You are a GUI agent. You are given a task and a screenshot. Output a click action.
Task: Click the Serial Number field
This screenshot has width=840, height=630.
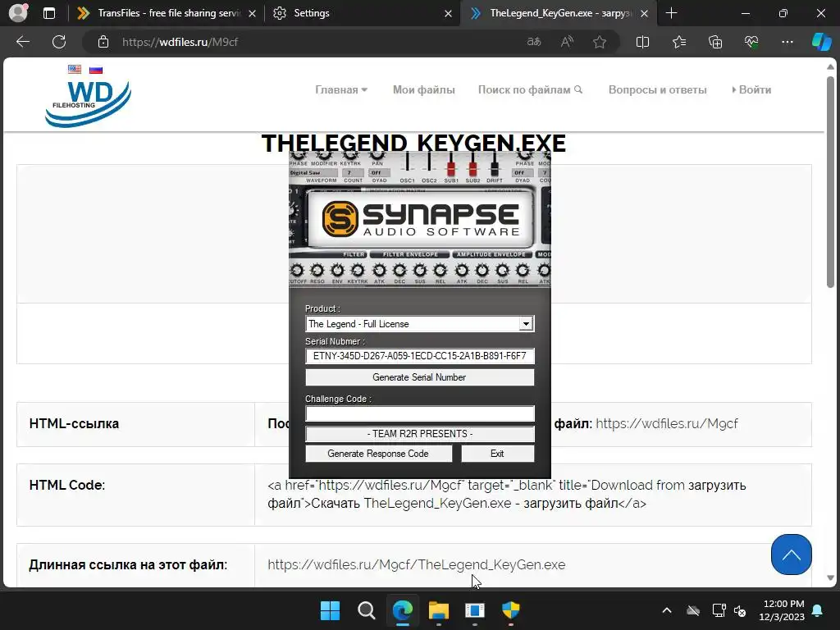pyautogui.click(x=419, y=356)
